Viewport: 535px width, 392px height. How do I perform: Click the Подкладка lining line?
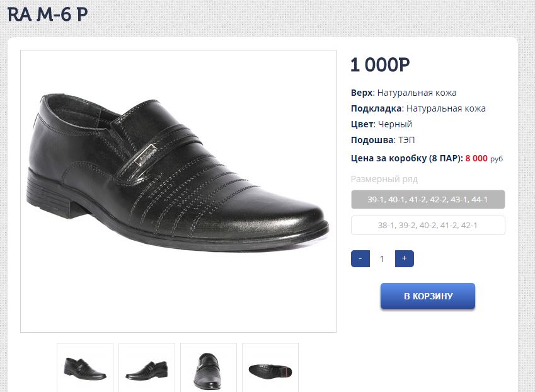[418, 108]
